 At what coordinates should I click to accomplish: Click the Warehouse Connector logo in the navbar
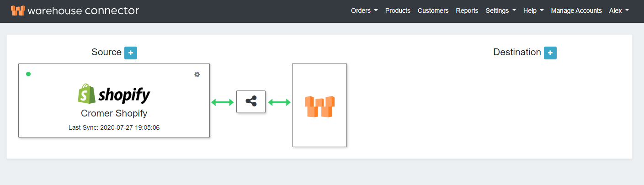tap(75, 11)
